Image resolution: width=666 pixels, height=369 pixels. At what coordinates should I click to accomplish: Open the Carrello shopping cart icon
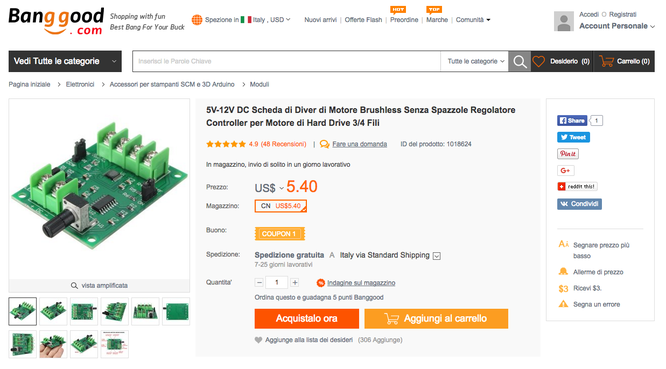pyautogui.click(x=607, y=62)
